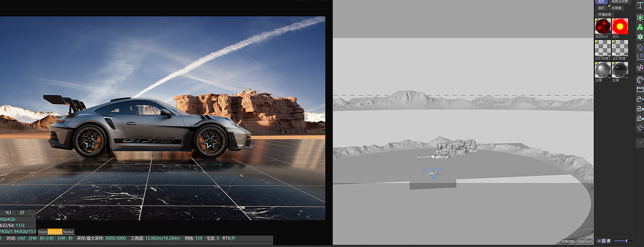Image resolution: width=644 pixels, height=247 pixels.
Task: Open the 车玻璃 material tag filter
Action: (x=616, y=8)
